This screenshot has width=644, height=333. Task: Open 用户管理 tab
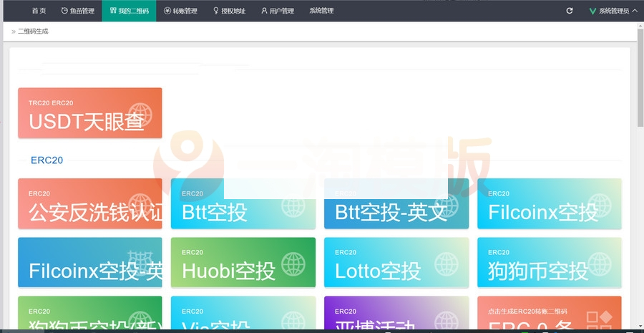(278, 11)
